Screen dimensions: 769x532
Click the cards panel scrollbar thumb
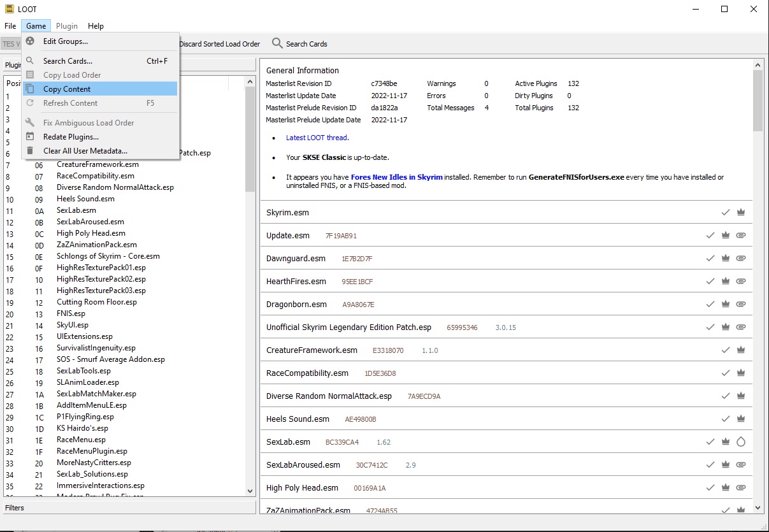[x=758, y=100]
